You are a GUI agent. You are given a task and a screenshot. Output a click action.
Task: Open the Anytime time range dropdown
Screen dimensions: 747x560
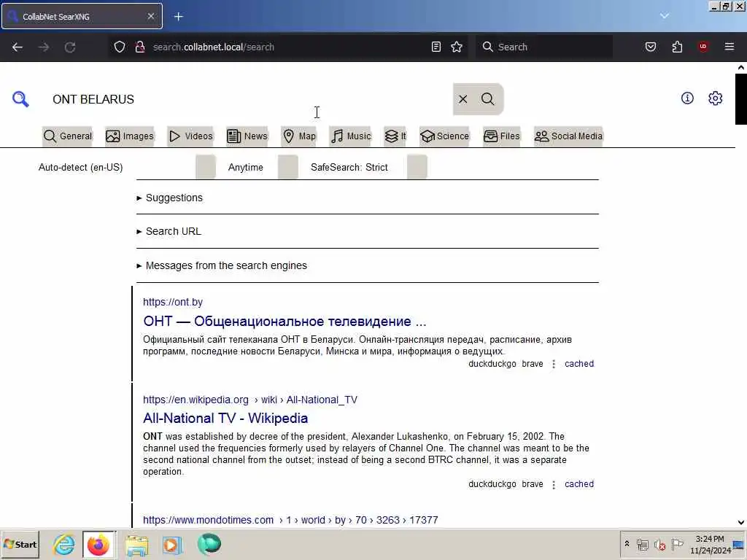click(x=262, y=167)
